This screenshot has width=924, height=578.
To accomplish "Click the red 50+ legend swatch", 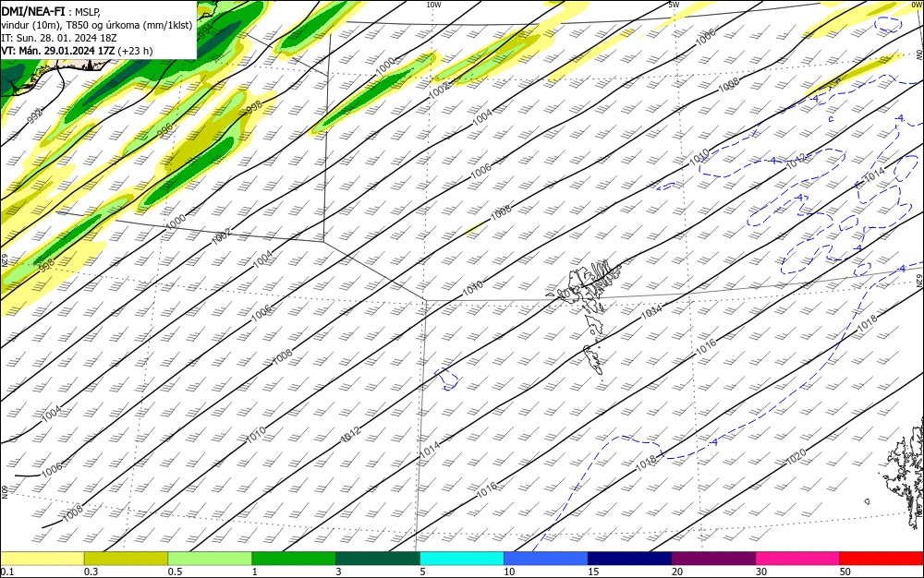I will click(x=881, y=559).
